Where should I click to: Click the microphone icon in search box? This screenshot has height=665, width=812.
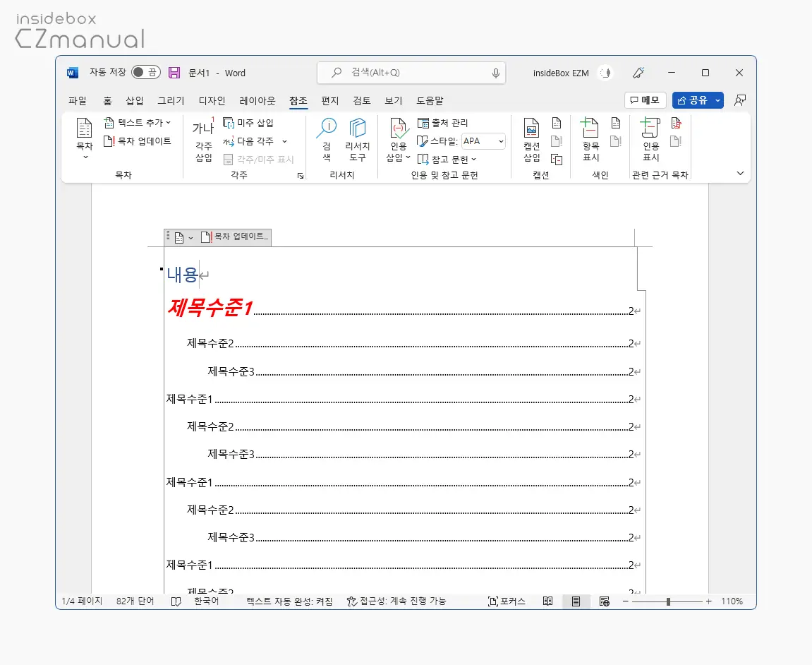(495, 73)
